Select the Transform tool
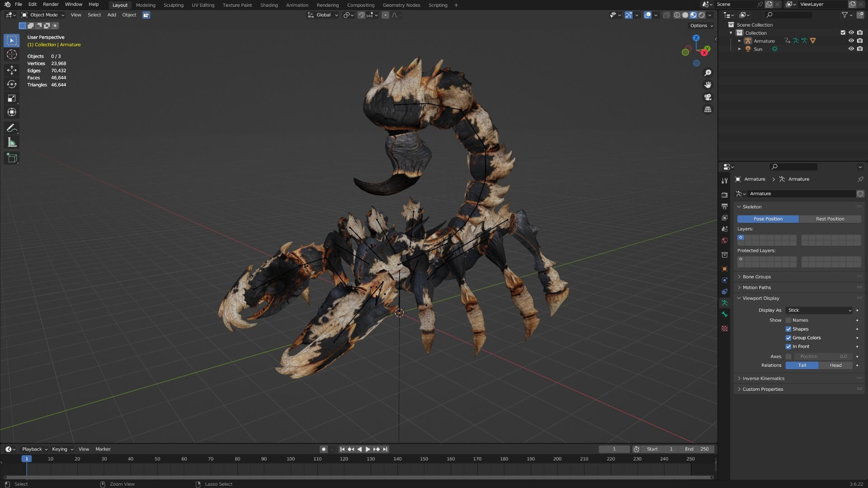The height and width of the screenshot is (488, 868). 12,112
